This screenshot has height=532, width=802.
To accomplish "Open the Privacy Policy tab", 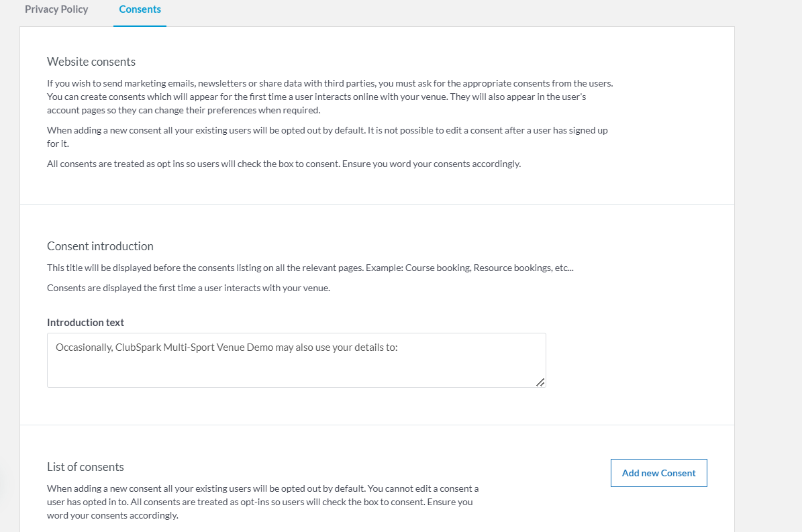I will (56, 9).
